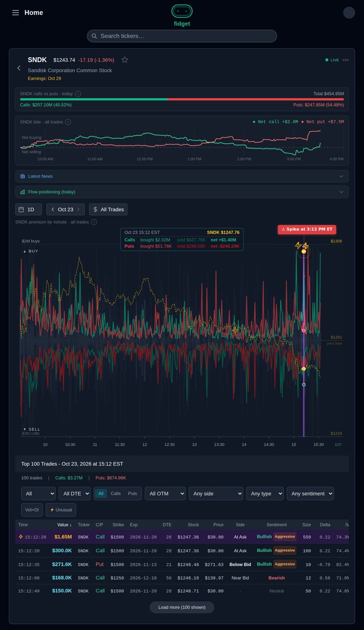Click the $271.6K Put trade row
This screenshot has width=364, height=630.
click(x=182, y=564)
